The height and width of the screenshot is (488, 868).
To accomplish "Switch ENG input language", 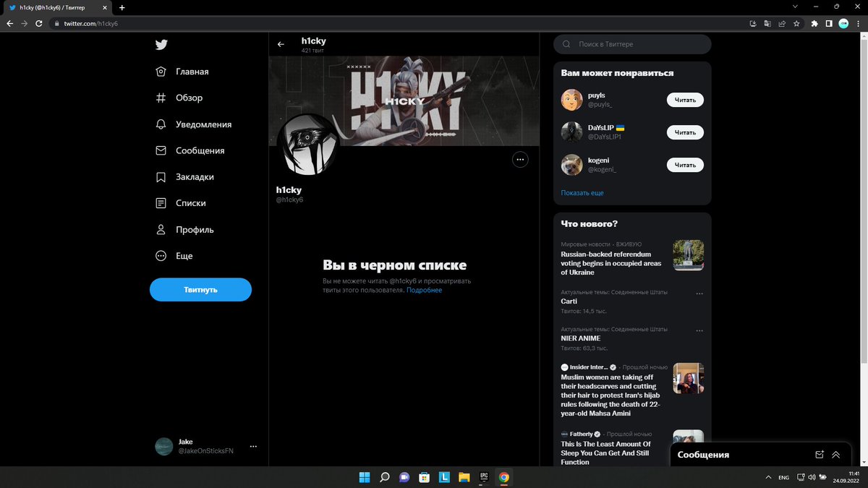I will tap(783, 477).
